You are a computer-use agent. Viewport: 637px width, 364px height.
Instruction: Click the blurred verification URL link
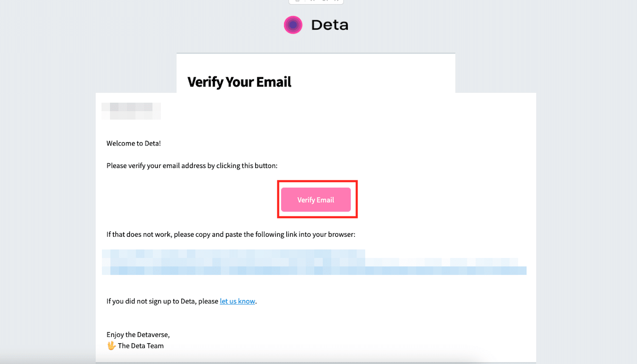pos(314,262)
